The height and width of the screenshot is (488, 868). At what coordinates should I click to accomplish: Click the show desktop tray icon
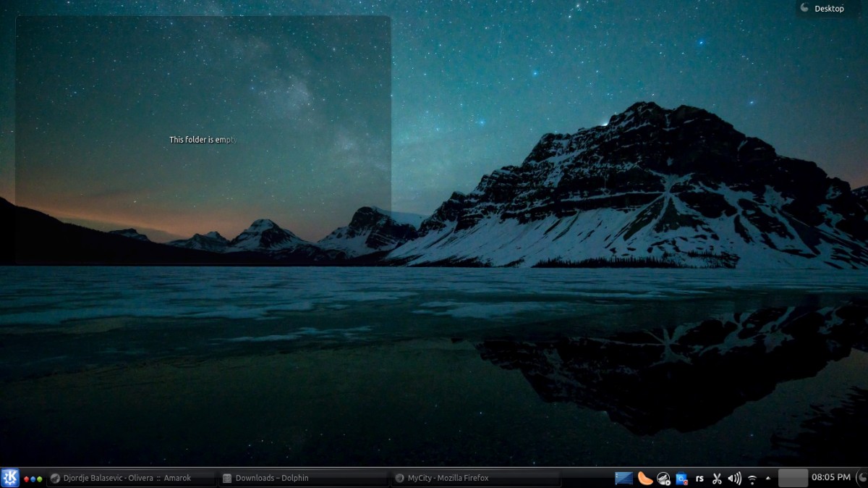tap(624, 478)
